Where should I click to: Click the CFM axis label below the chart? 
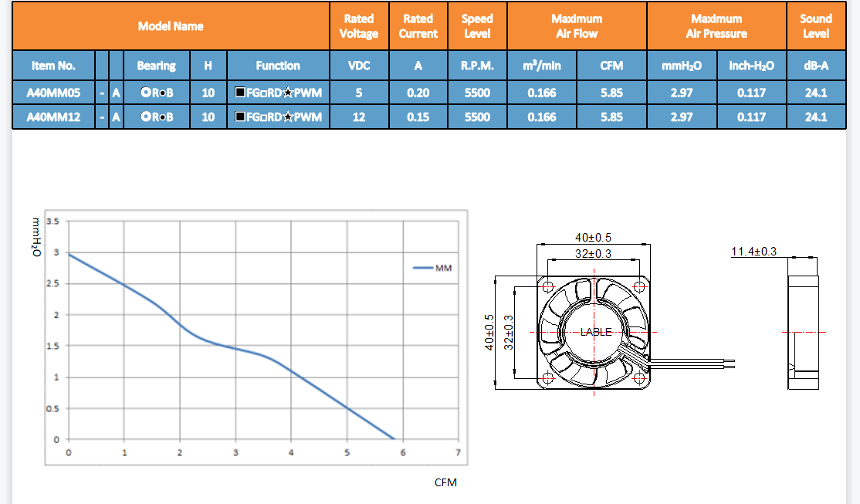[x=445, y=482]
